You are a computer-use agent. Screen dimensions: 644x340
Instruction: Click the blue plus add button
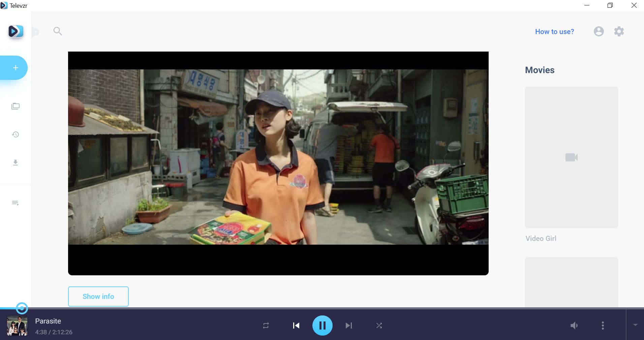point(13,68)
